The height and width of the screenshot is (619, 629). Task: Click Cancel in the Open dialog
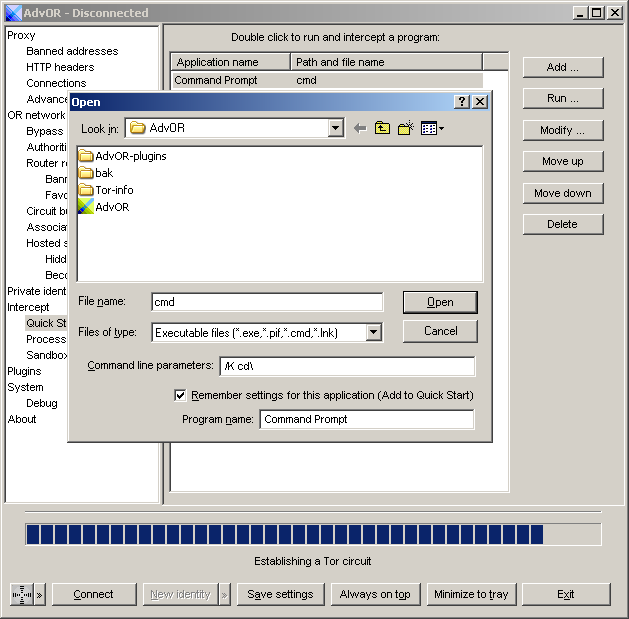click(440, 331)
